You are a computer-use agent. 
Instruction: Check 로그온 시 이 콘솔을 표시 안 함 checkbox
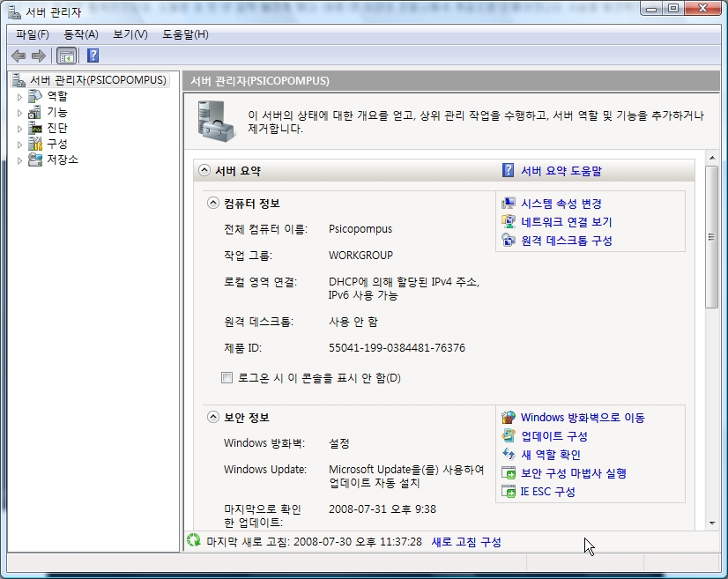227,377
